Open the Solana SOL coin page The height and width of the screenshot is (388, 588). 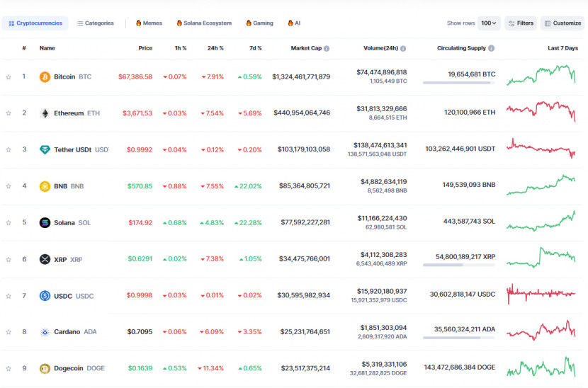click(x=72, y=223)
